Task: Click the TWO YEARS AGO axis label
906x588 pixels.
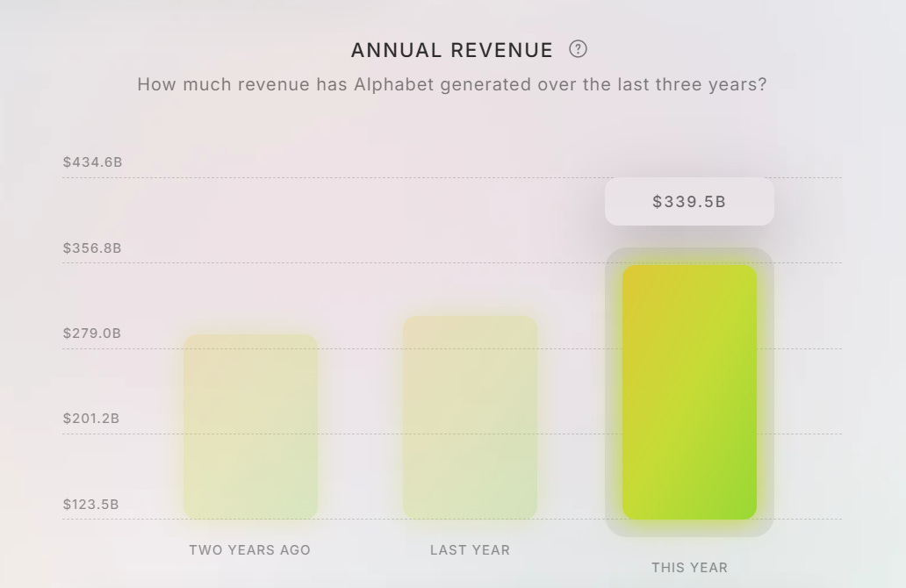Action: coord(250,550)
